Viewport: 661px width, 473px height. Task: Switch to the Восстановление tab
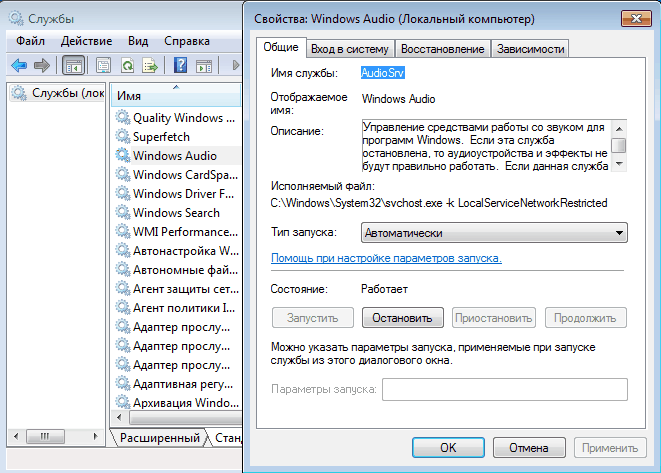point(443,49)
